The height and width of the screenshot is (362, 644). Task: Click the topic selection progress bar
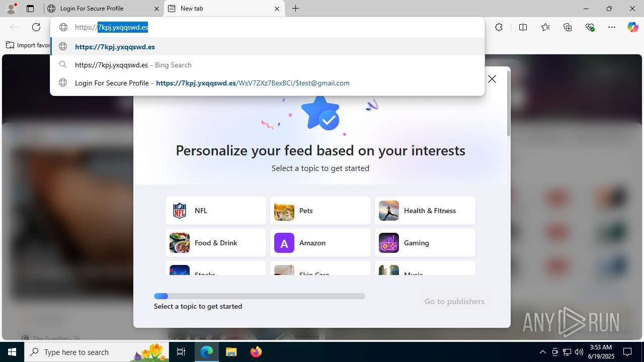[260, 296]
